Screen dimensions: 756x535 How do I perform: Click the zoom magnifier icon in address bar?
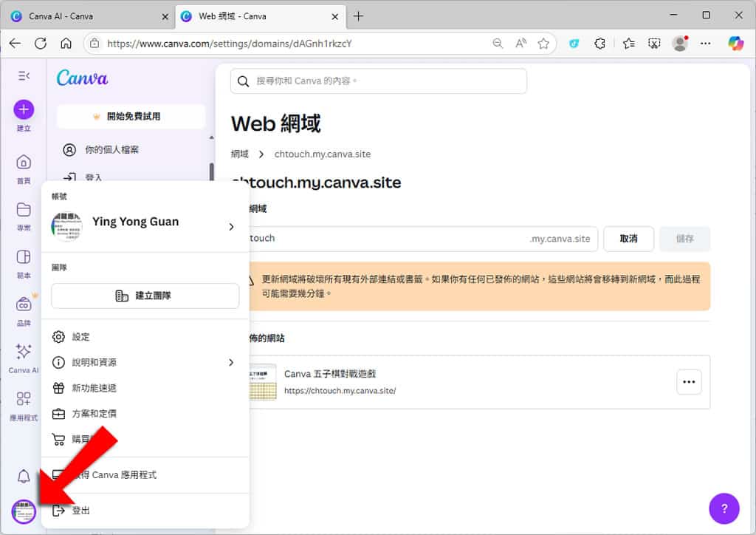click(498, 44)
